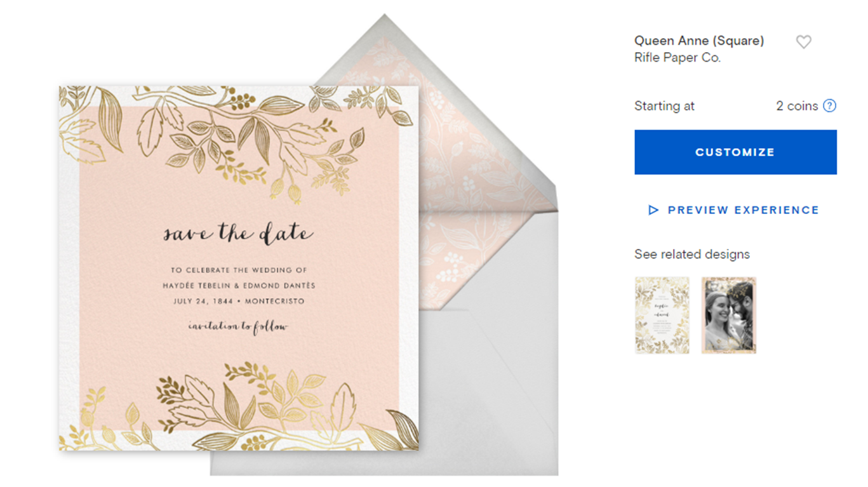
Task: Click the 'save the date' script heading
Action: pyautogui.click(x=238, y=233)
